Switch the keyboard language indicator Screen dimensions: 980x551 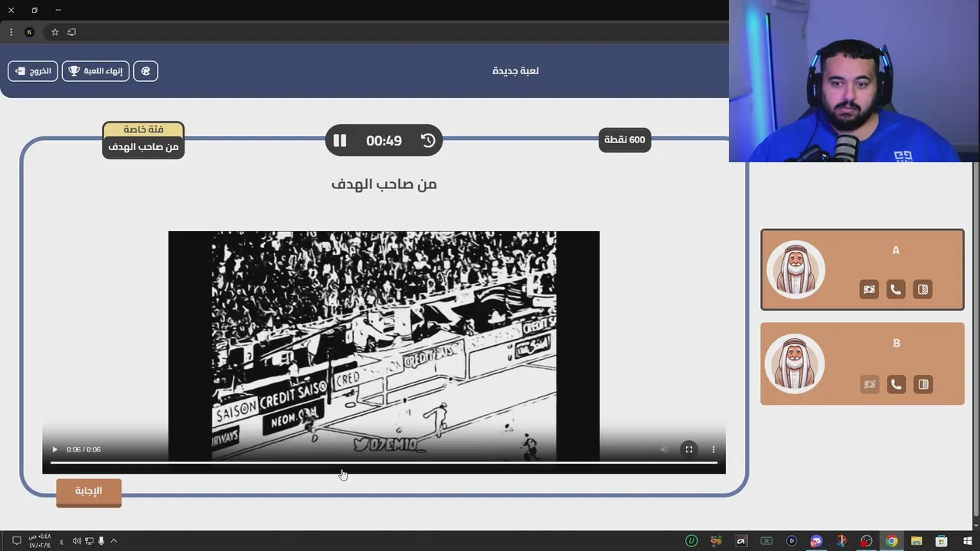coord(62,541)
